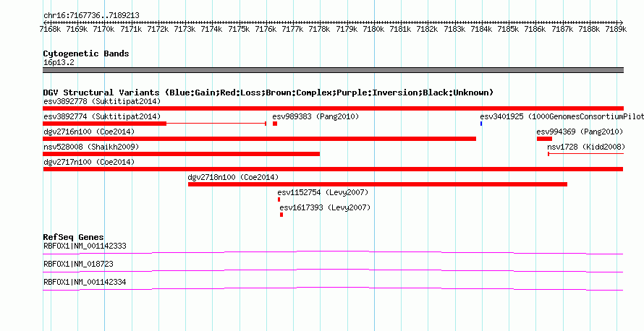Select the esv3892774 (Suktitipat2014) label
Image resolution: width=644 pixels, height=331 pixels.
[x=102, y=116]
